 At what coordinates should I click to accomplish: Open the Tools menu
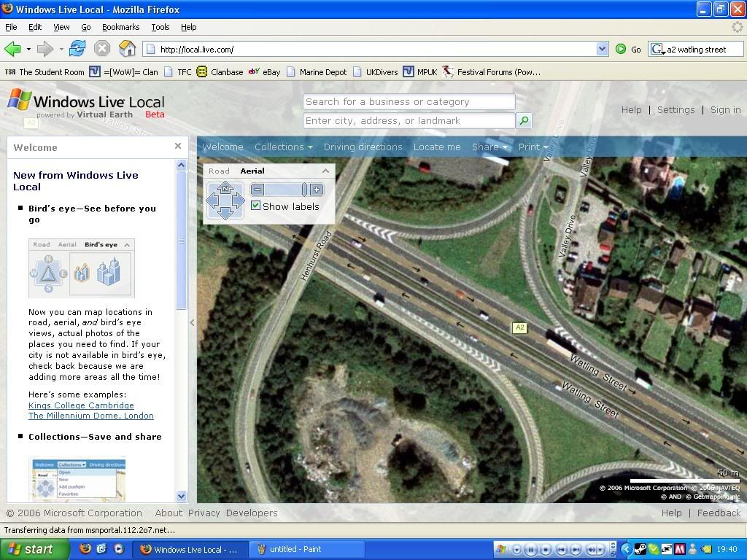[160, 27]
